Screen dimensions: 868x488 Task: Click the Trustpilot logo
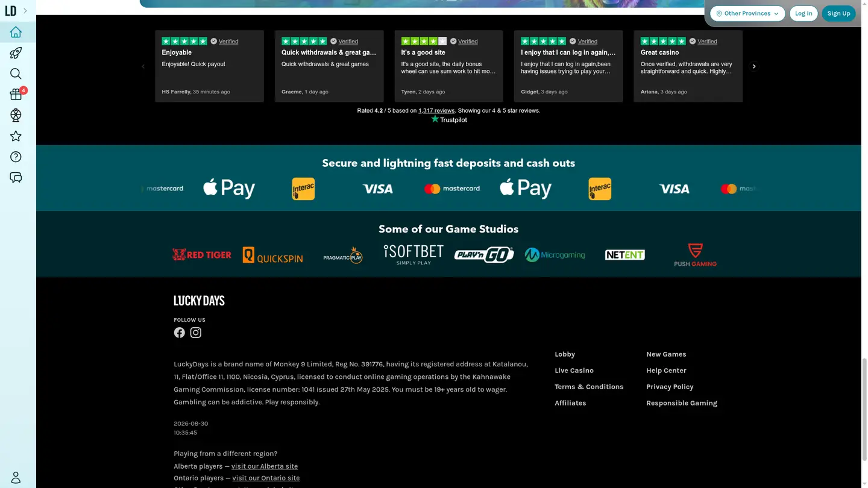448,119
